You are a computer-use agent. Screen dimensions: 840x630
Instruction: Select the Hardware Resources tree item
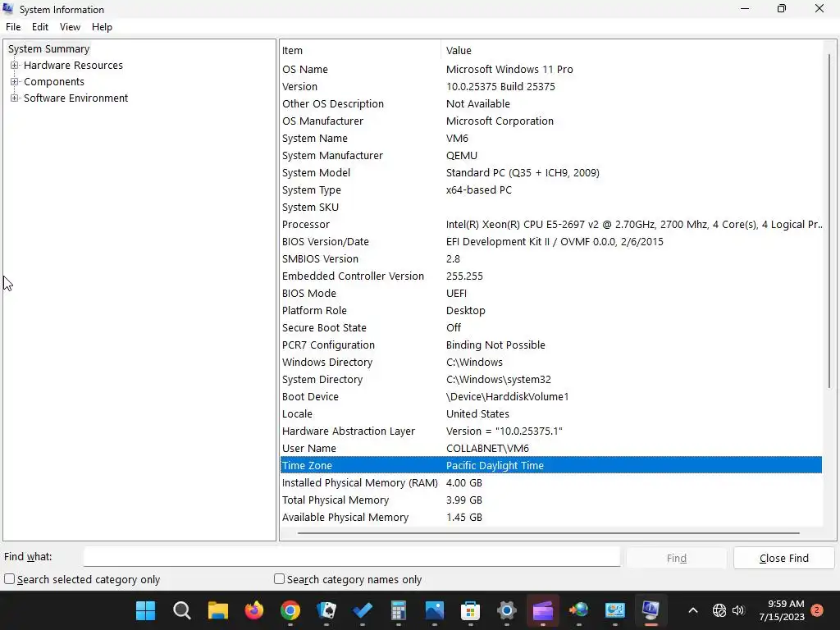click(73, 66)
